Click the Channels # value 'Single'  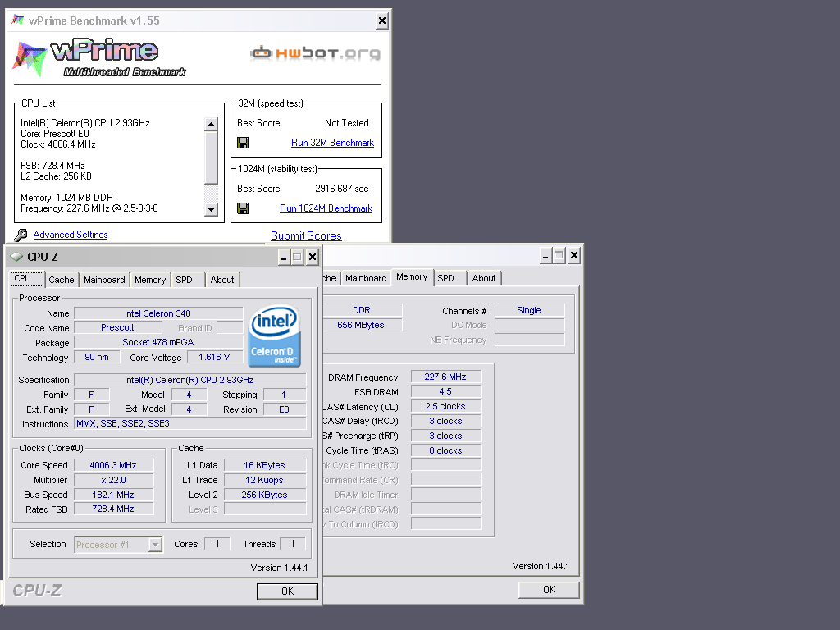tap(529, 310)
